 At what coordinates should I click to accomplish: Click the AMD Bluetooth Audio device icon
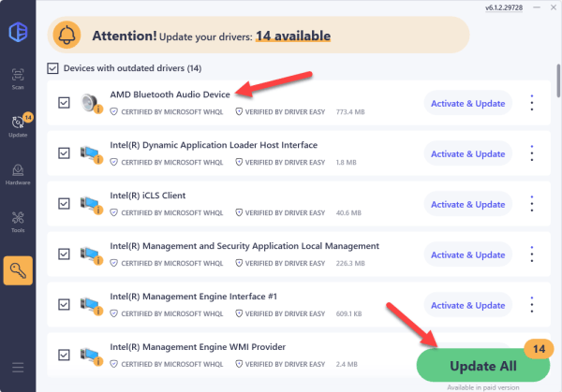tap(92, 102)
